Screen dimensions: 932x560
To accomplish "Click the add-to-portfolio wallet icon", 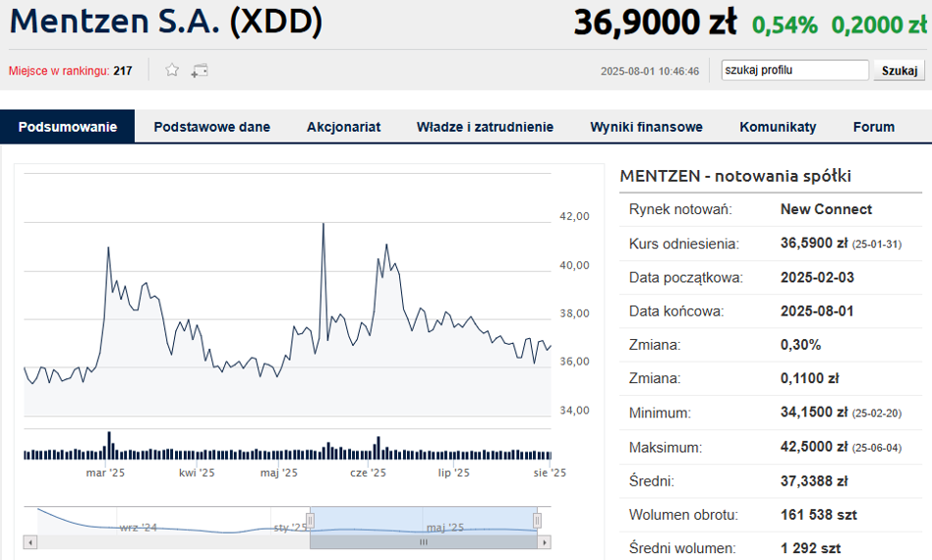I will click(x=200, y=70).
